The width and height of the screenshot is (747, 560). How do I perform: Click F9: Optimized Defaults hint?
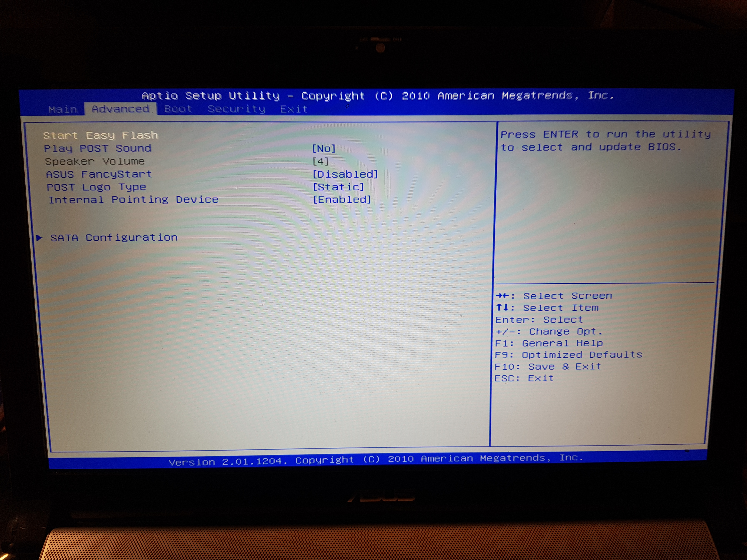[568, 355]
